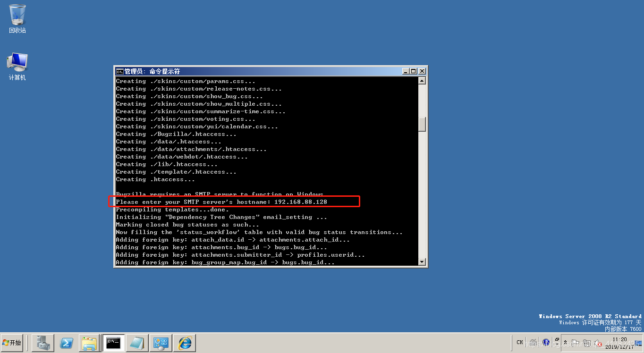Open the Start menu button

tap(12, 343)
